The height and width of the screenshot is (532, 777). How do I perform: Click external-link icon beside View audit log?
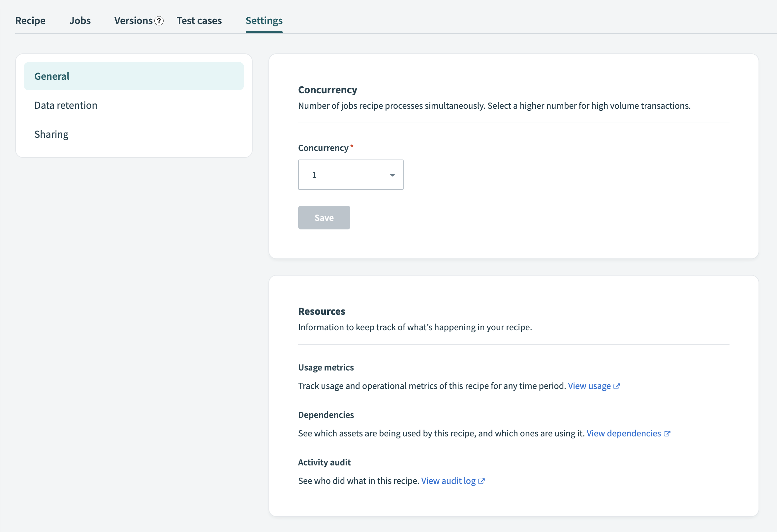pos(482,481)
